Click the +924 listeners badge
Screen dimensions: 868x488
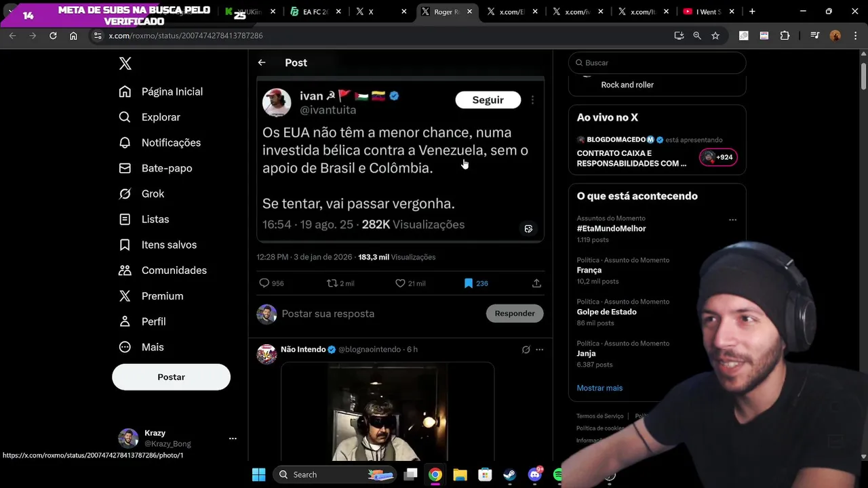click(x=718, y=157)
